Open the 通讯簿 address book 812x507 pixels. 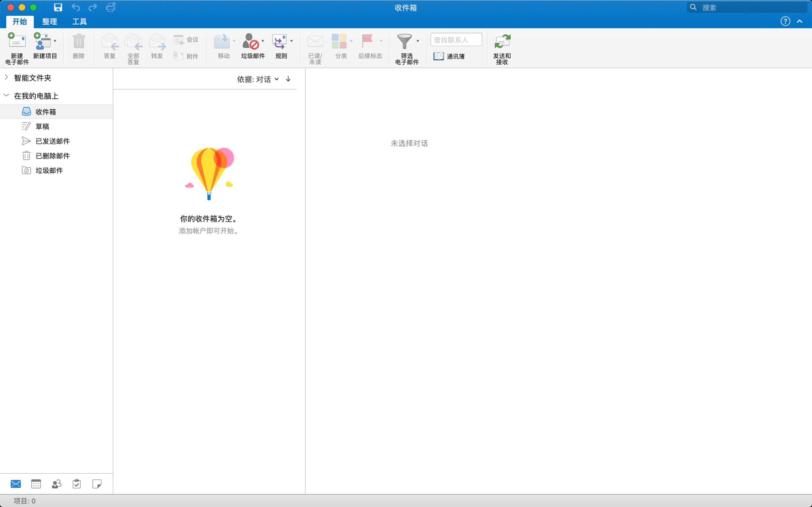click(450, 56)
